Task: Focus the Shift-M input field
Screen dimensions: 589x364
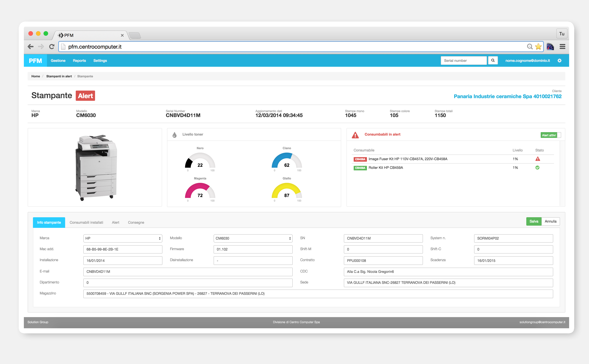Action: click(x=383, y=249)
